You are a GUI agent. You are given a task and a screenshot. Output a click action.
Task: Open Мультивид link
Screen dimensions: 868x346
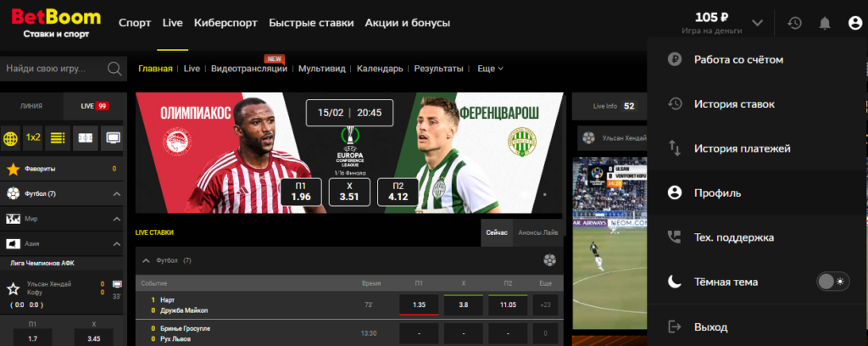click(321, 69)
